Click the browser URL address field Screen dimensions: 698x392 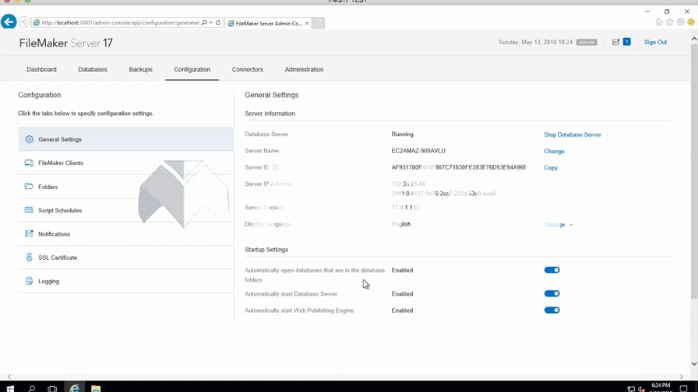click(120, 23)
